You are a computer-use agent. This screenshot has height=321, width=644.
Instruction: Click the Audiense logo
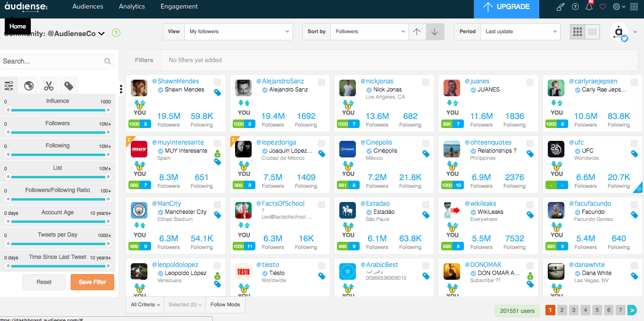click(x=26, y=7)
